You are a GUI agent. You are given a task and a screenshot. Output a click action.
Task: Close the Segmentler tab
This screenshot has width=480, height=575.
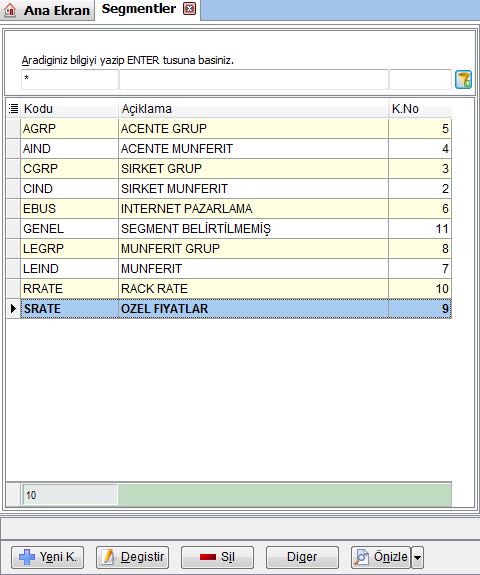[189, 9]
